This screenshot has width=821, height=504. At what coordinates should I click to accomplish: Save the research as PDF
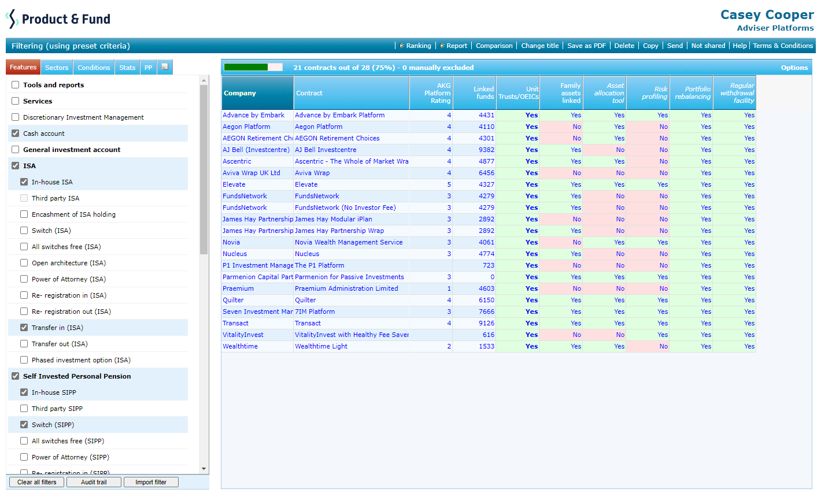click(x=587, y=46)
